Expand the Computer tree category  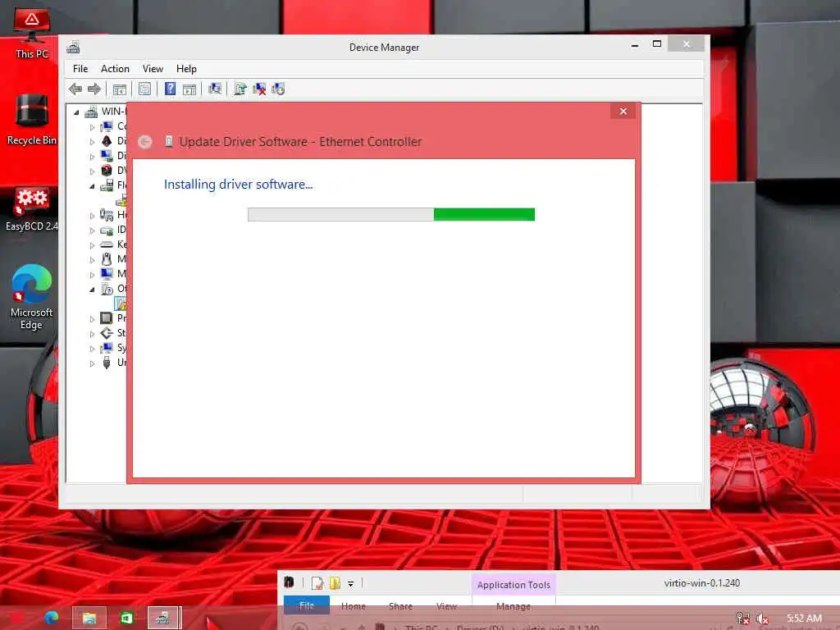[92, 127]
